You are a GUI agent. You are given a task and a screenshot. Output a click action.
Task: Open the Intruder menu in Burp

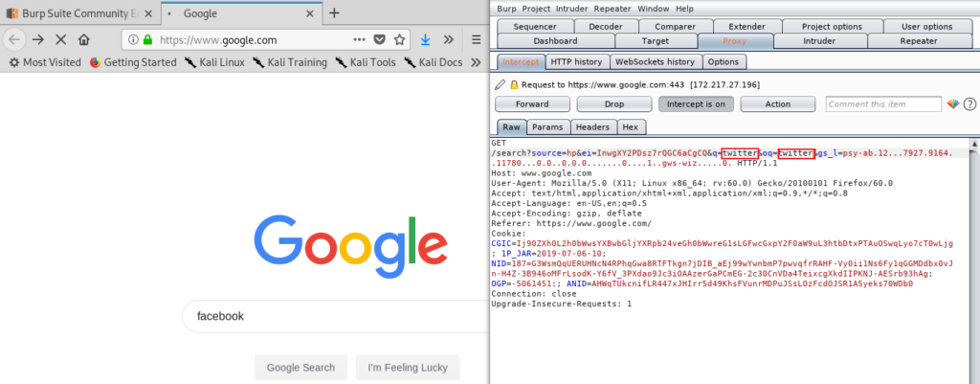pyautogui.click(x=572, y=9)
